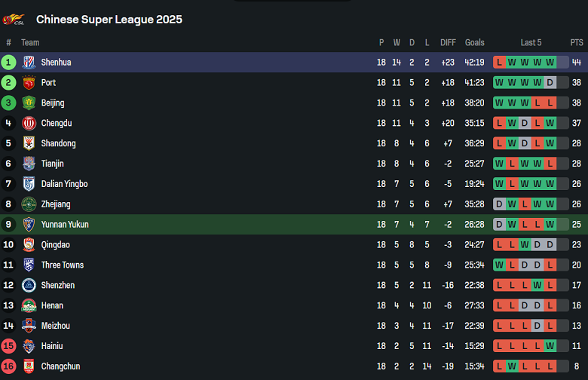Click Shenhua's first Last 5 loss badge
The height and width of the screenshot is (380, 588).
[x=500, y=63]
